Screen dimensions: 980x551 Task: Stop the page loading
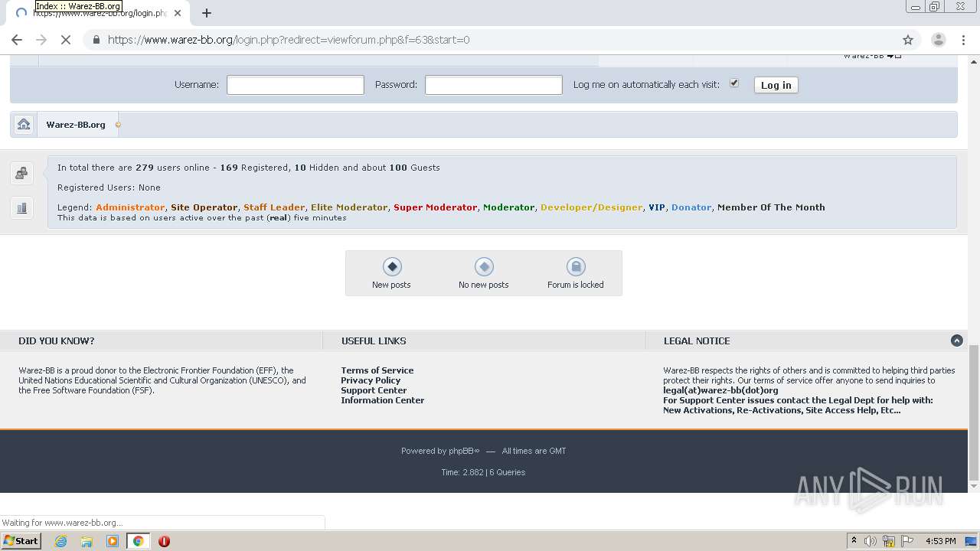pyautogui.click(x=66, y=40)
